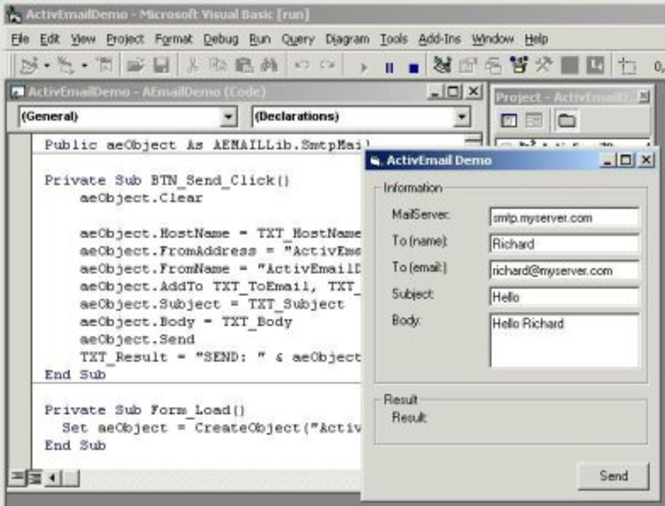Open the Window menu
665x506 pixels.
(x=492, y=39)
